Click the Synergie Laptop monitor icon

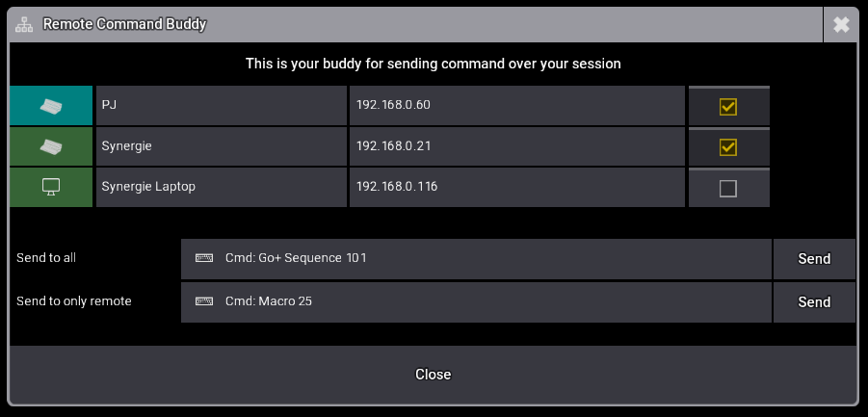(x=51, y=187)
